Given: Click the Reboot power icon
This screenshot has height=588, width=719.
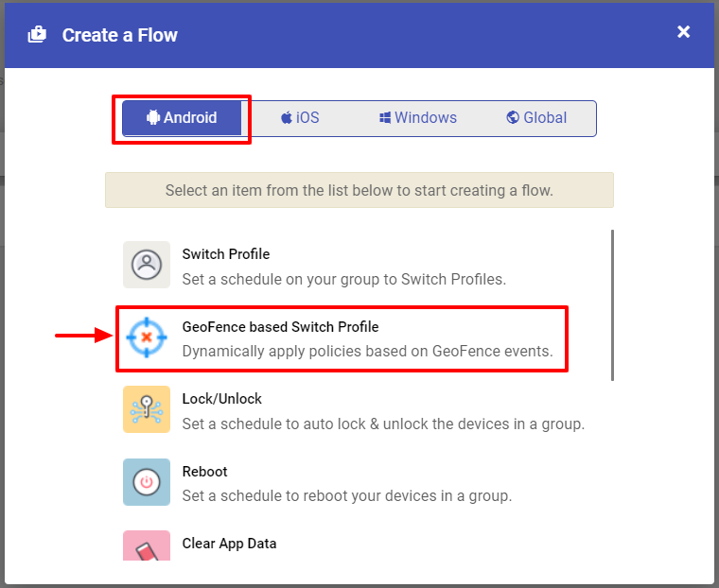Looking at the screenshot, I should [x=147, y=482].
